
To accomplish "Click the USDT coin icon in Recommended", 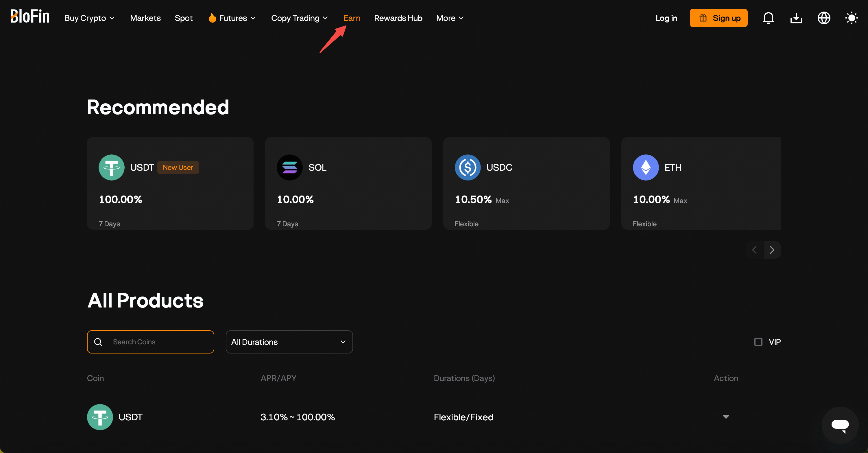I will point(112,167).
